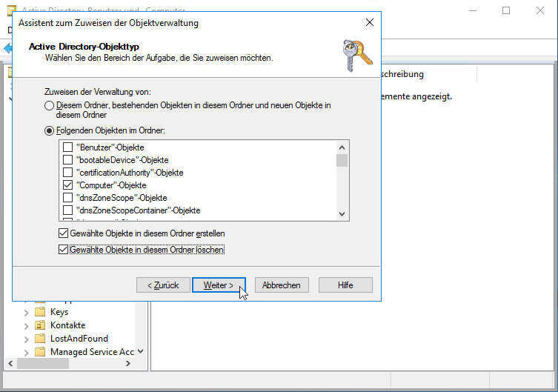This screenshot has height=392, width=558.
Task: Toggle 'Gewählte Objekte in diesem Ordner erstellen'
Action: click(x=63, y=233)
